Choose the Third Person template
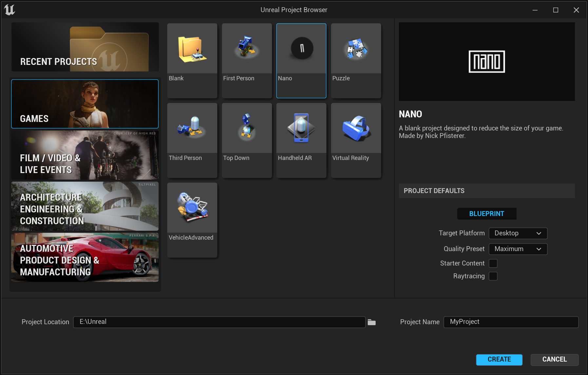Viewport: 588px width, 375px height. [192, 140]
